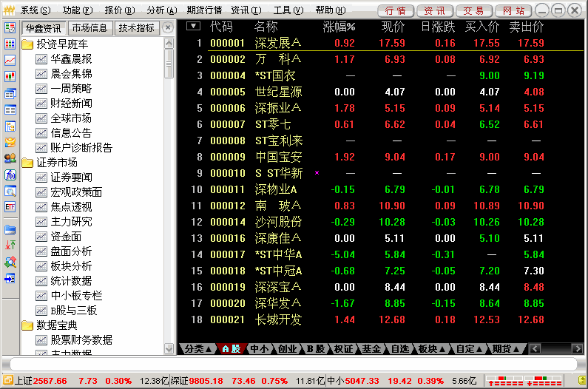Switch to the 技术指标 tab
Viewport: 588px width, 389px height.
tap(137, 28)
